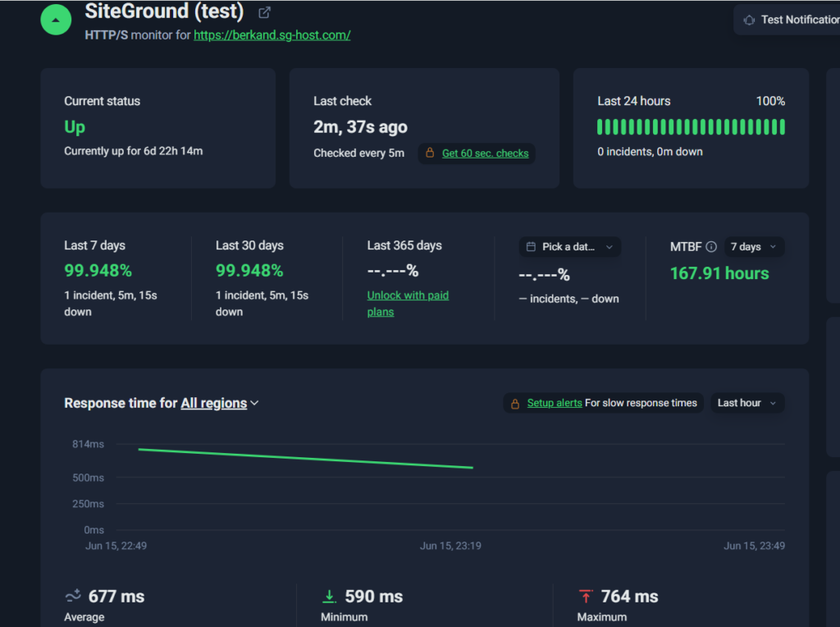The width and height of the screenshot is (840, 627).
Task: Click the Last 30 days 99.948% value
Action: (249, 271)
